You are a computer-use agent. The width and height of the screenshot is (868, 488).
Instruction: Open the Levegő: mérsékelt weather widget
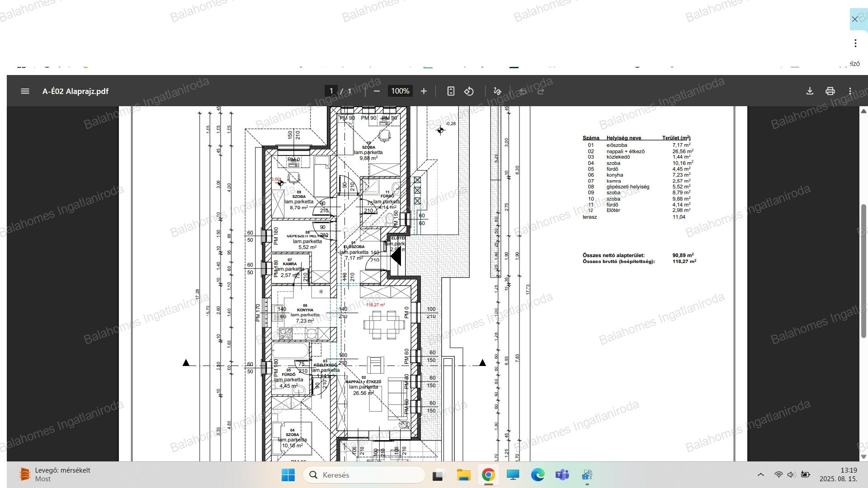click(54, 474)
